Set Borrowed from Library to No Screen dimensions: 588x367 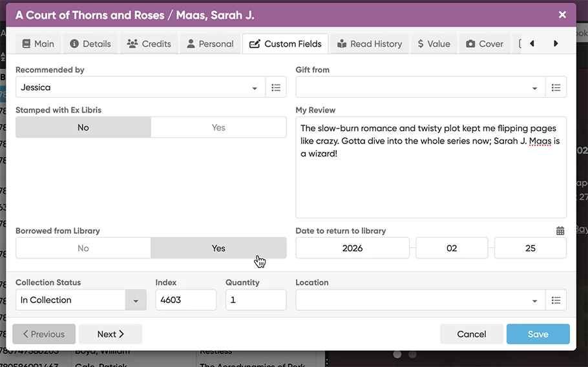point(83,248)
